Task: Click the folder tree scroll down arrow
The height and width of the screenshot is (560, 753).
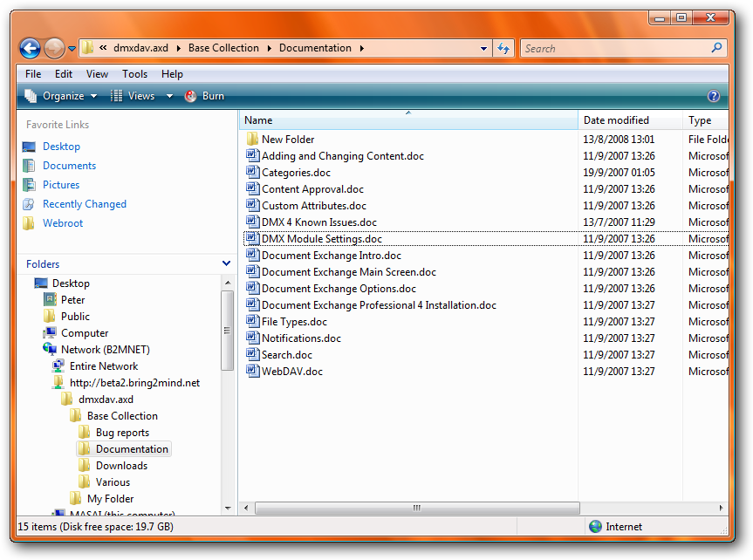Action: (228, 509)
